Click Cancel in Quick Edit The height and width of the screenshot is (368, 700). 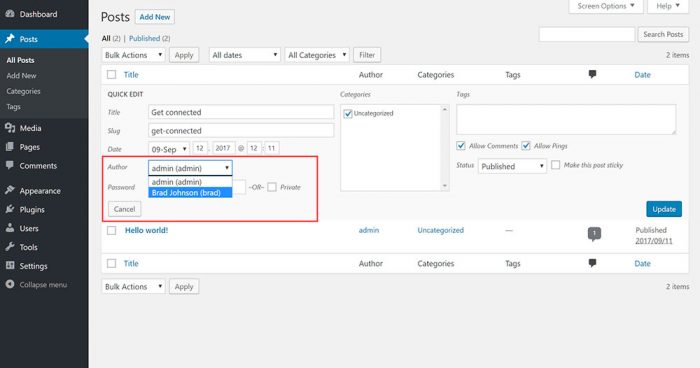point(124,209)
